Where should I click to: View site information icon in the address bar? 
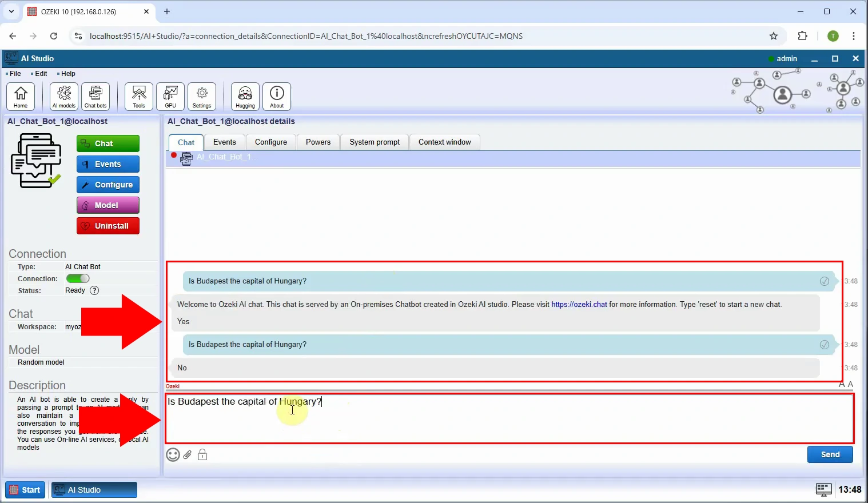coord(78,36)
